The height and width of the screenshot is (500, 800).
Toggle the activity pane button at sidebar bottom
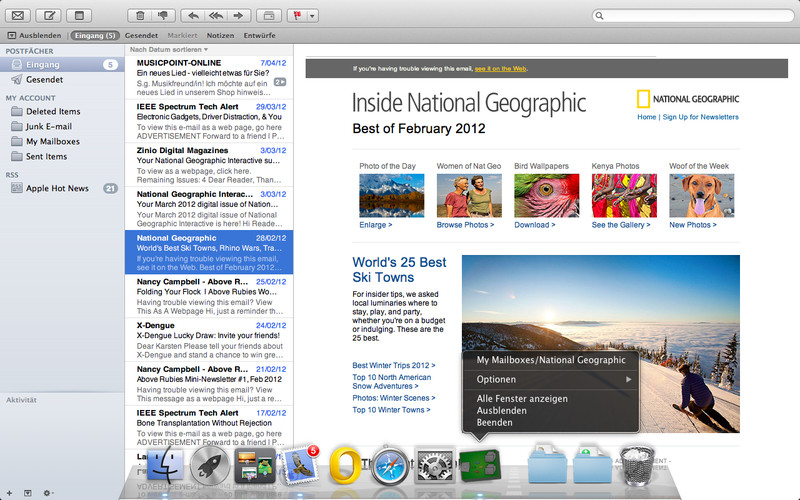click(x=28, y=493)
